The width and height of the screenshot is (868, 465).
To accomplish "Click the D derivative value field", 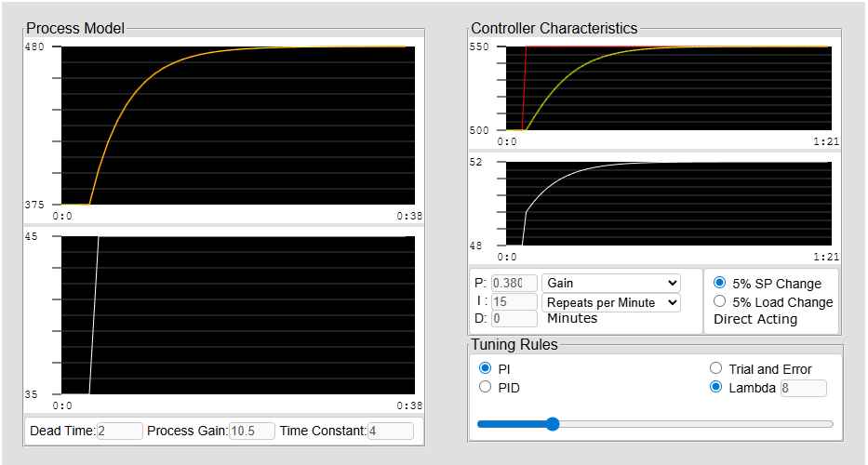I will click(x=514, y=319).
